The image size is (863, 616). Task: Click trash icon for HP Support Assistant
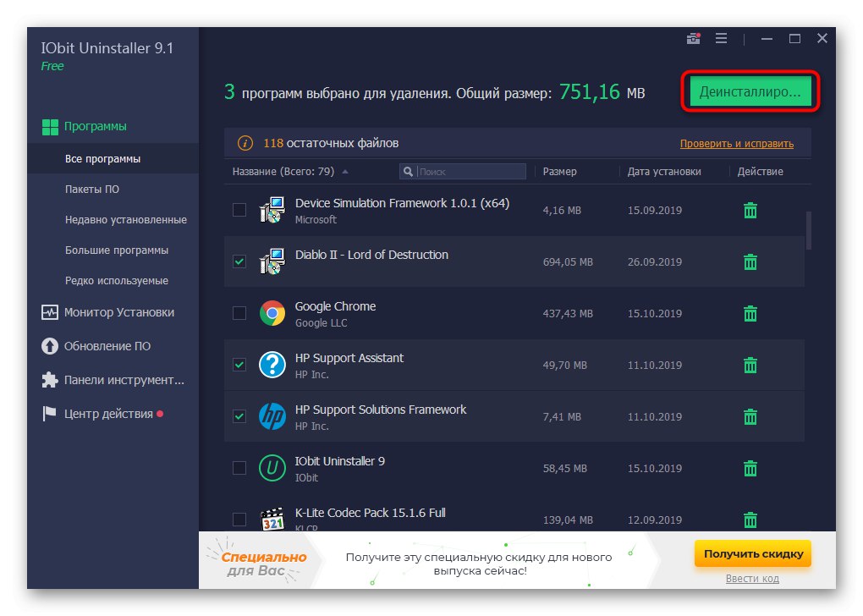[x=750, y=365]
